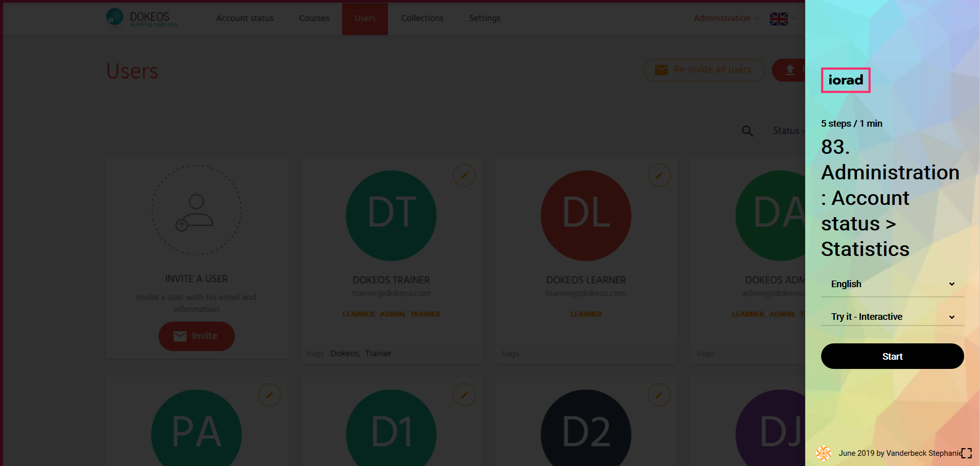This screenshot has height=466, width=980.
Task: Click the add user placeholder icon
Action: point(196,210)
